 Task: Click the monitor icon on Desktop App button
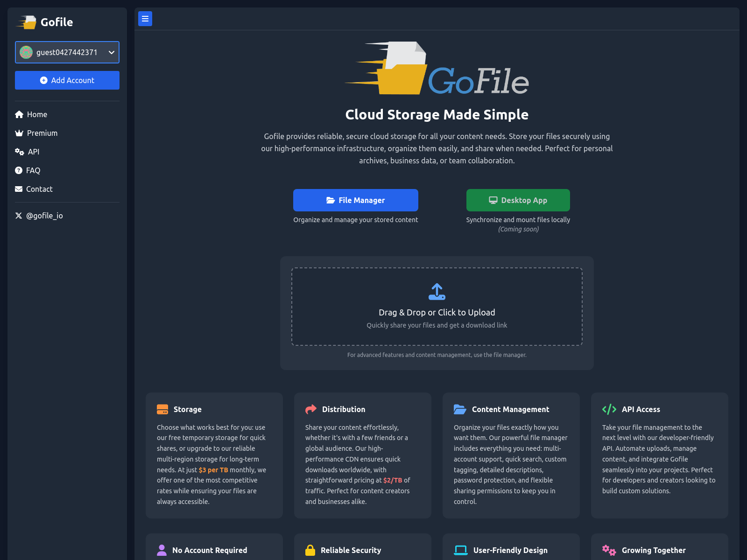pos(493,200)
